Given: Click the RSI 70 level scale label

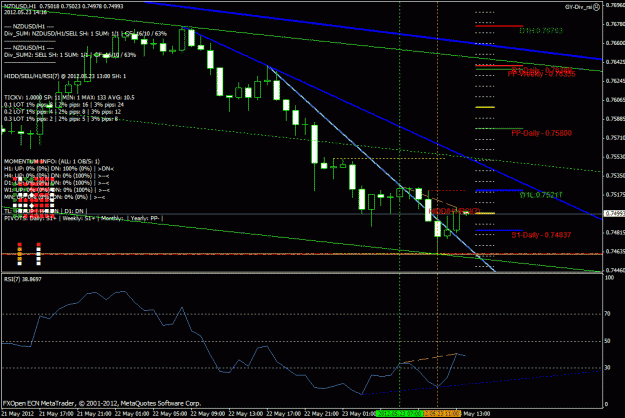Looking at the screenshot, I should [x=607, y=314].
